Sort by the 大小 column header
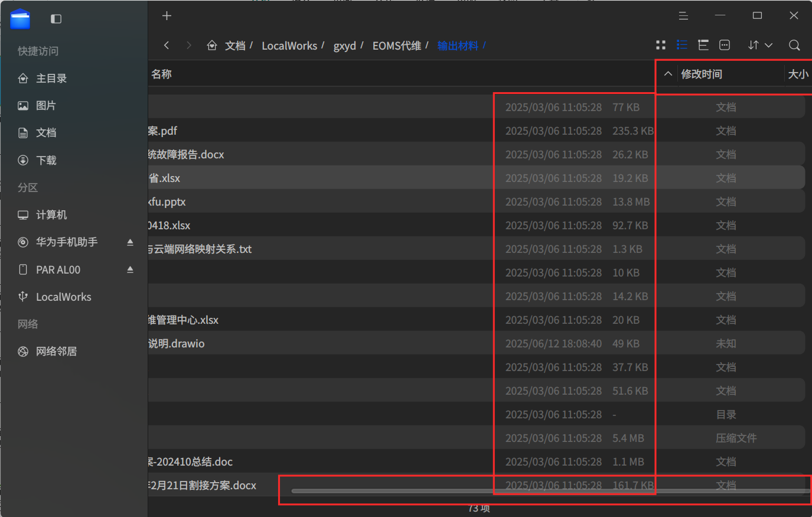Image resolution: width=812 pixels, height=517 pixels. (x=798, y=74)
